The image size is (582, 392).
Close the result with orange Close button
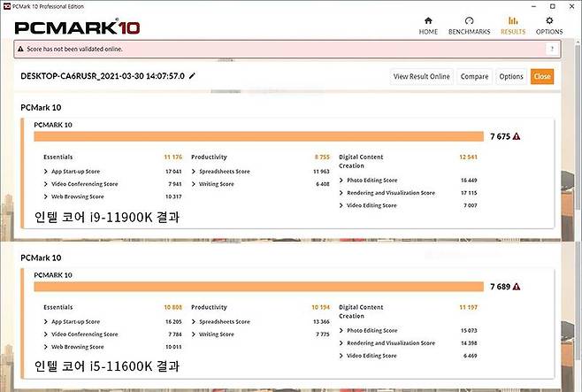click(542, 76)
